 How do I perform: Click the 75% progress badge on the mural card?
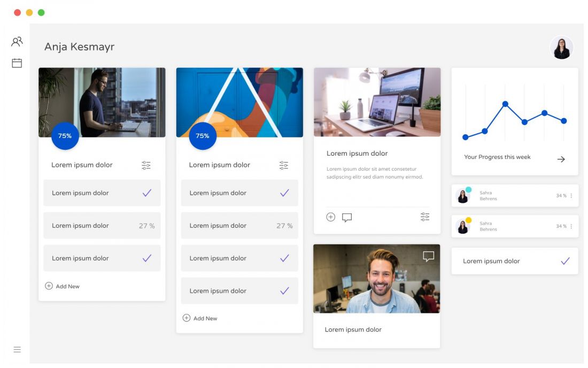click(x=203, y=136)
